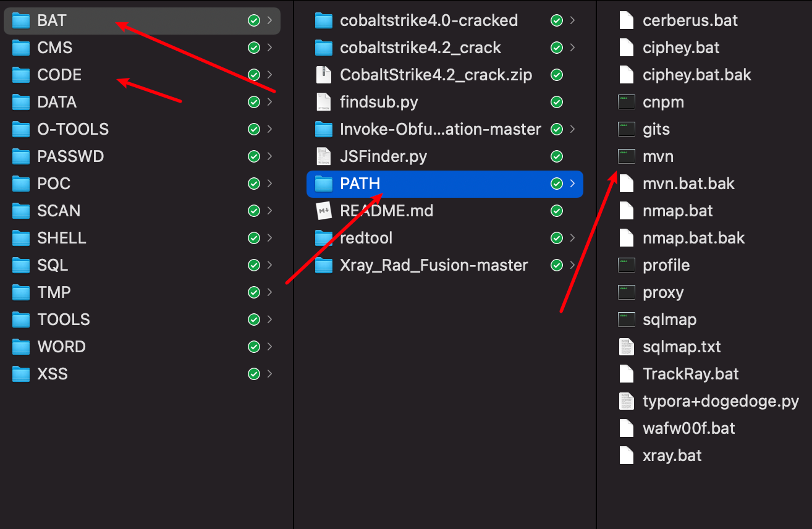
Task: Select the ciphey.bat.bak file name
Action: (697, 75)
